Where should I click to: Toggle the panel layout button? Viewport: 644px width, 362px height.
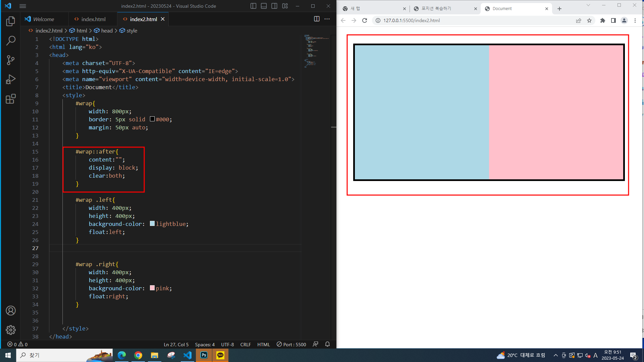[x=264, y=6]
